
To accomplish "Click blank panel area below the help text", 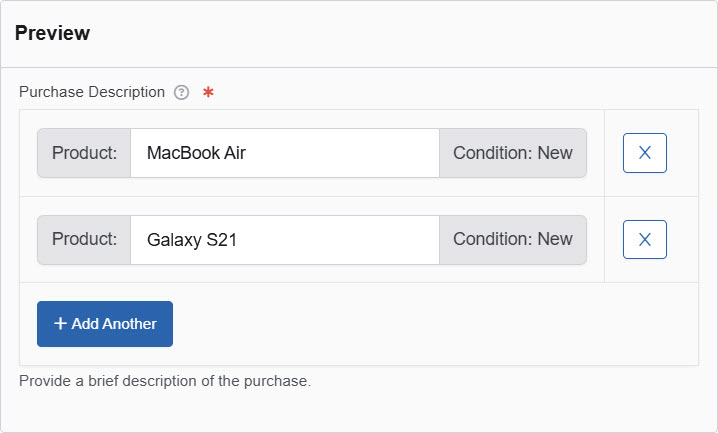I will [x=358, y=410].
